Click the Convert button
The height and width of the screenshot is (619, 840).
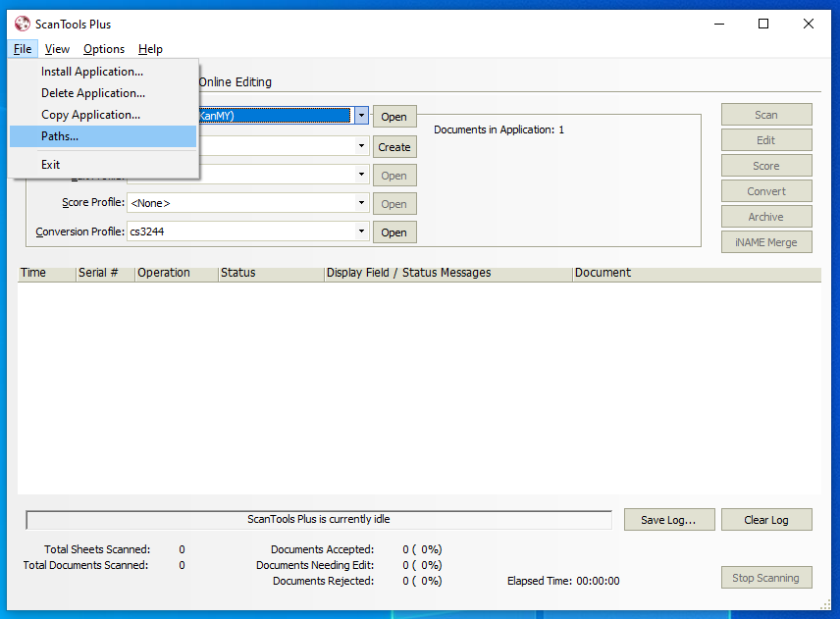(x=766, y=191)
